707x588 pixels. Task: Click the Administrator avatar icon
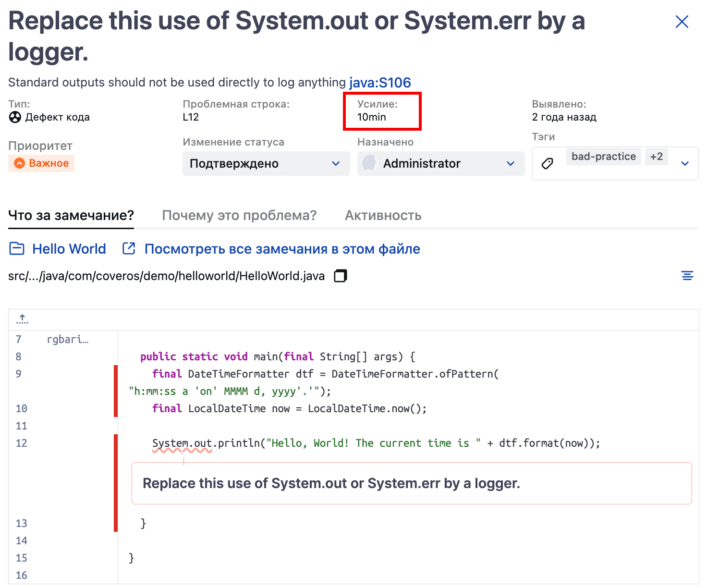click(370, 163)
